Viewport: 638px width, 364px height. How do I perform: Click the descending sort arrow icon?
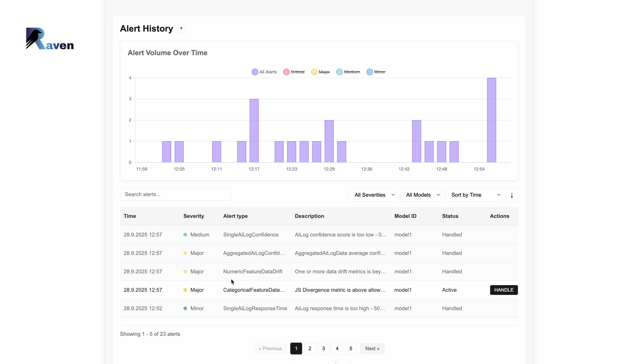[512, 195]
